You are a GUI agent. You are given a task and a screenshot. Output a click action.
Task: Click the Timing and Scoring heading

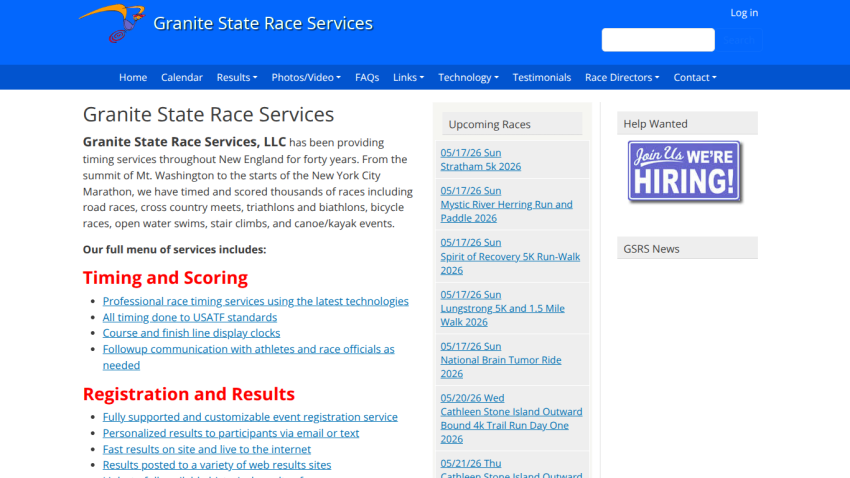pyautogui.click(x=165, y=277)
